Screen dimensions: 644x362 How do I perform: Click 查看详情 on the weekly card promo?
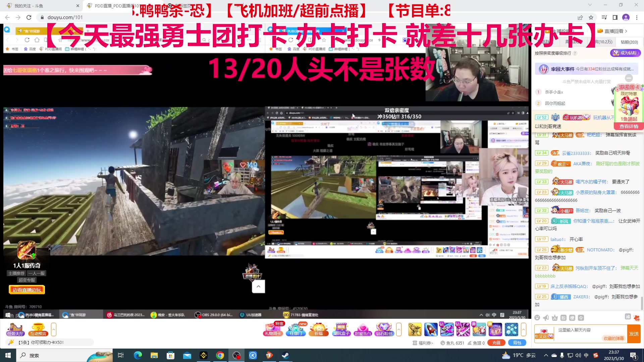point(629,126)
